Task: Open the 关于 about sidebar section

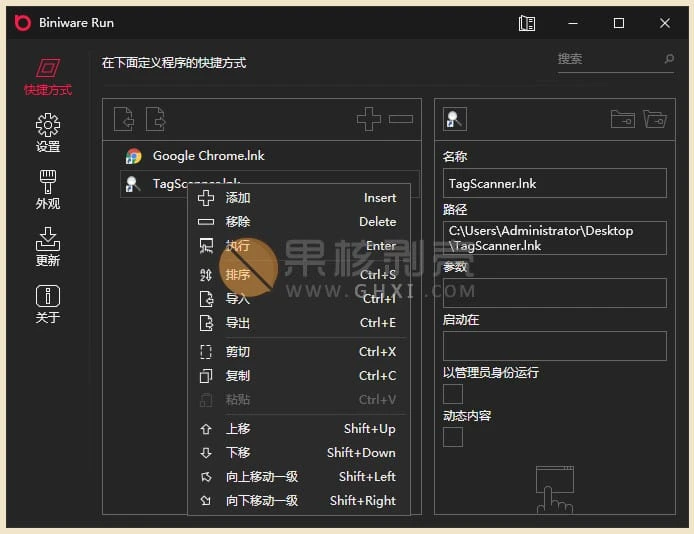Action: [x=48, y=304]
